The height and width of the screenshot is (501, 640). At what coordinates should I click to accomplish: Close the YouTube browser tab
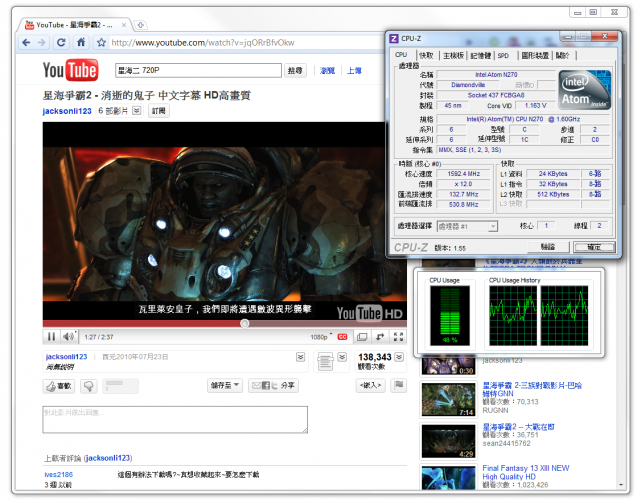pyautogui.click(x=124, y=25)
